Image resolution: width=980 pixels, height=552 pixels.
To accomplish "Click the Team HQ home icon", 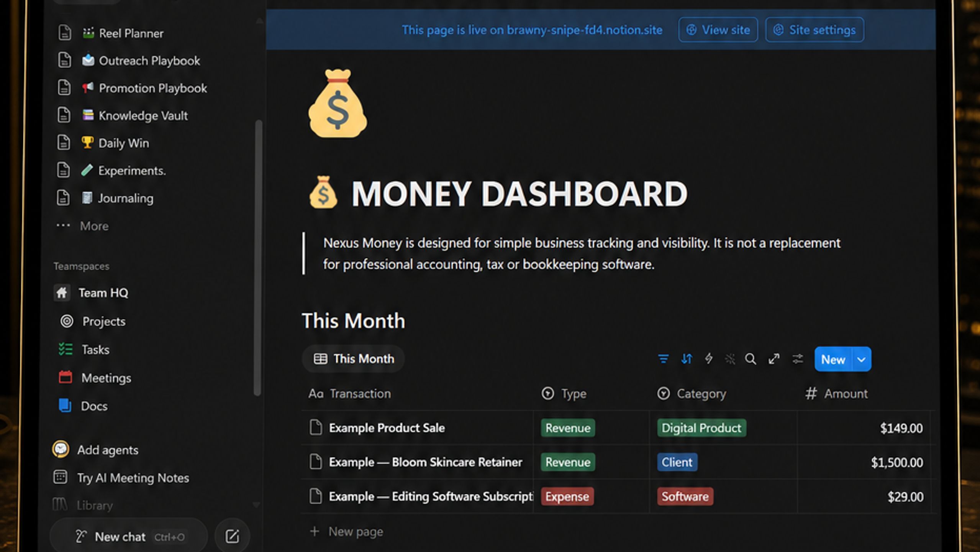I will [x=62, y=293].
